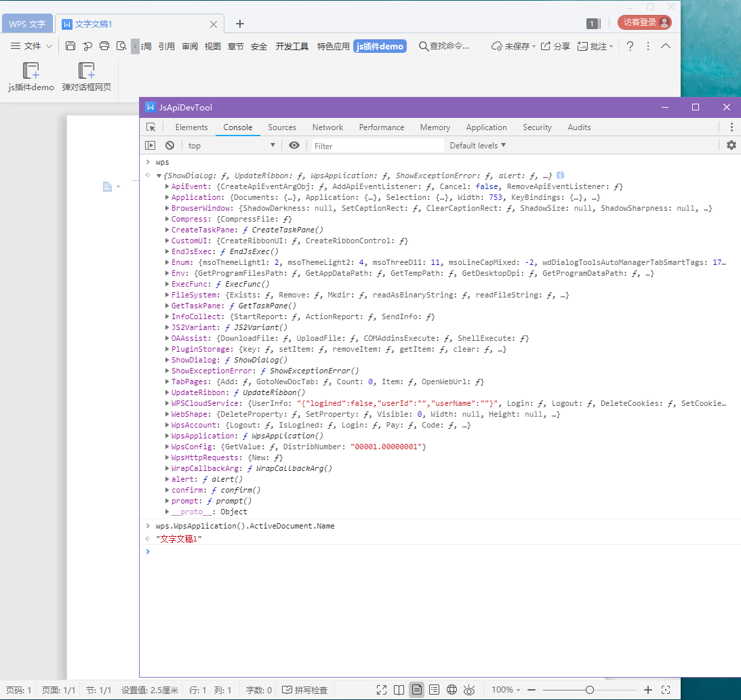
Task: Click the inspect element picker icon
Action: click(151, 127)
